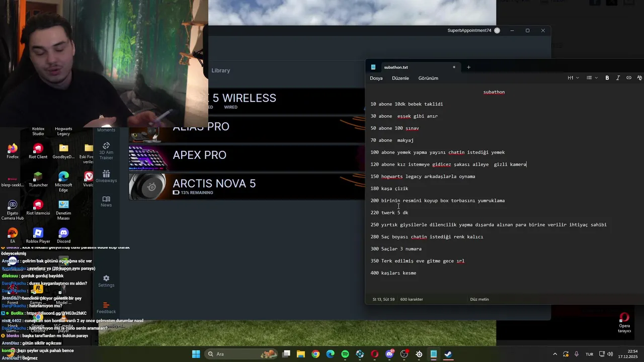The width and height of the screenshot is (644, 362).
Task: Open News in the sidebar
Action: coord(106,201)
